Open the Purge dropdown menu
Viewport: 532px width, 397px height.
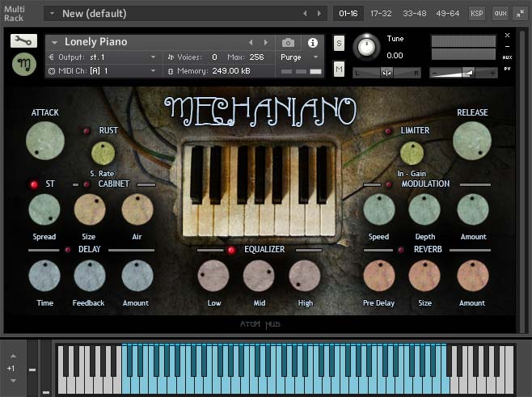316,57
